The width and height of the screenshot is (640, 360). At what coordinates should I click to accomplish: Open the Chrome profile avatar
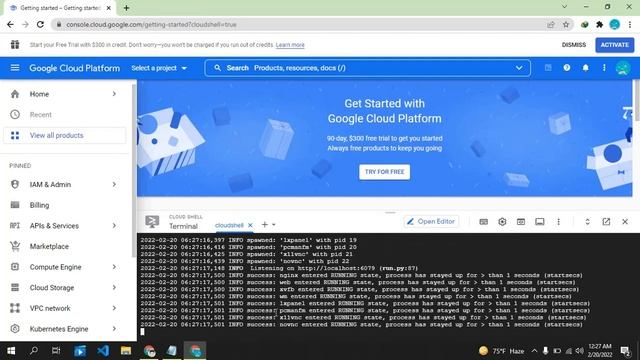coord(615,24)
